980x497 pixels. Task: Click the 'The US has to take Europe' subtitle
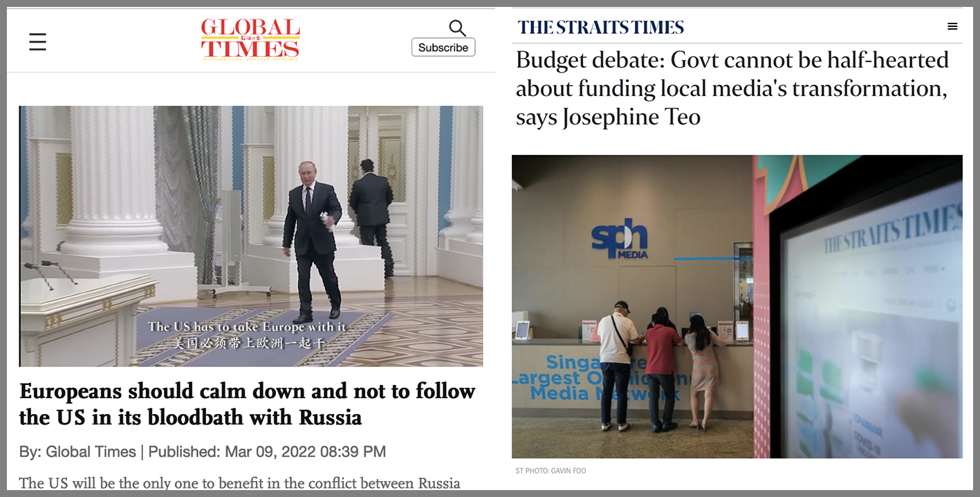point(247,326)
